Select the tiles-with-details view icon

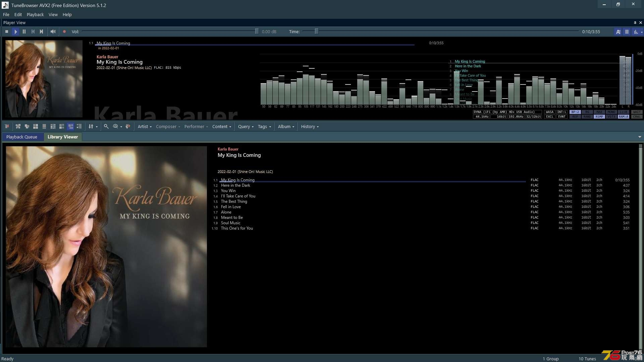tap(62, 126)
